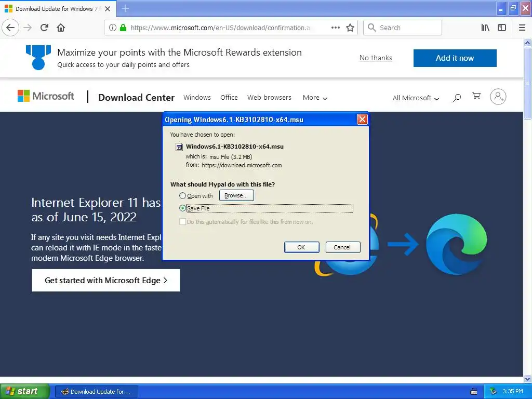Viewport: 532px width, 399px height.
Task: Open the shopping cart
Action: [x=476, y=96]
